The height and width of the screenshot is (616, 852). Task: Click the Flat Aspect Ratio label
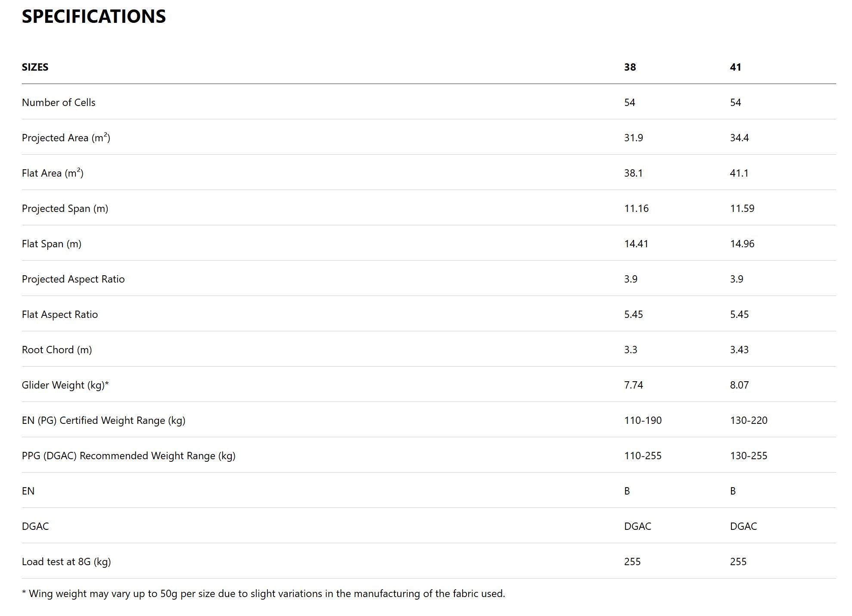60,314
